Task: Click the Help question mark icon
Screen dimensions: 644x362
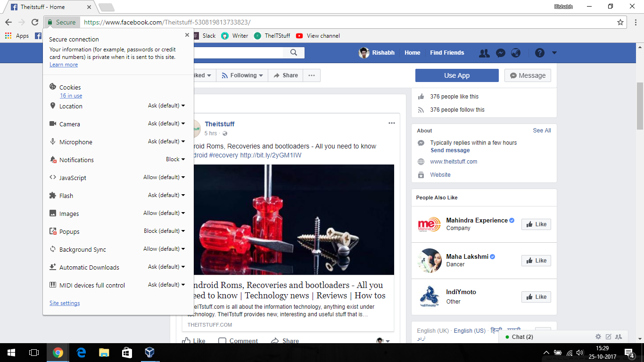Action: pyautogui.click(x=539, y=53)
